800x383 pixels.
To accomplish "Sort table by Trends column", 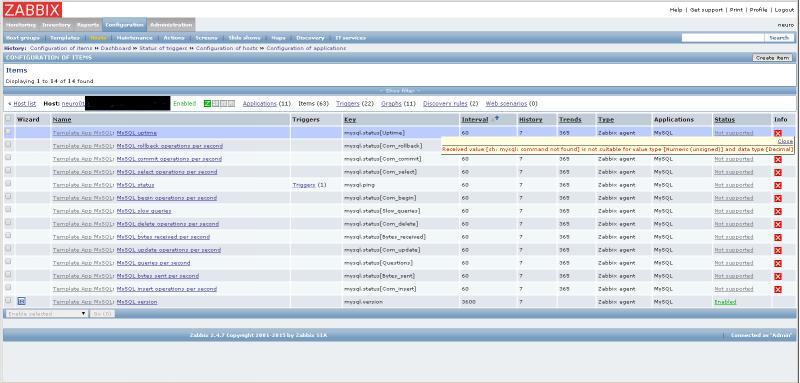I will click(x=570, y=119).
